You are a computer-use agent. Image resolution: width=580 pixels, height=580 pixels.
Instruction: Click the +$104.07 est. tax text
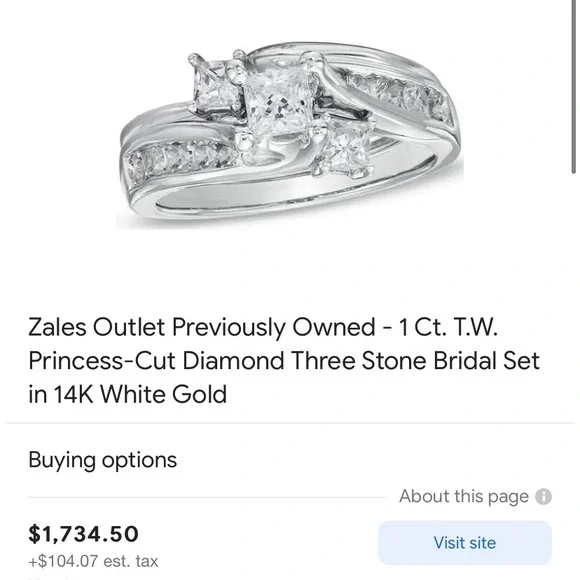(x=93, y=561)
